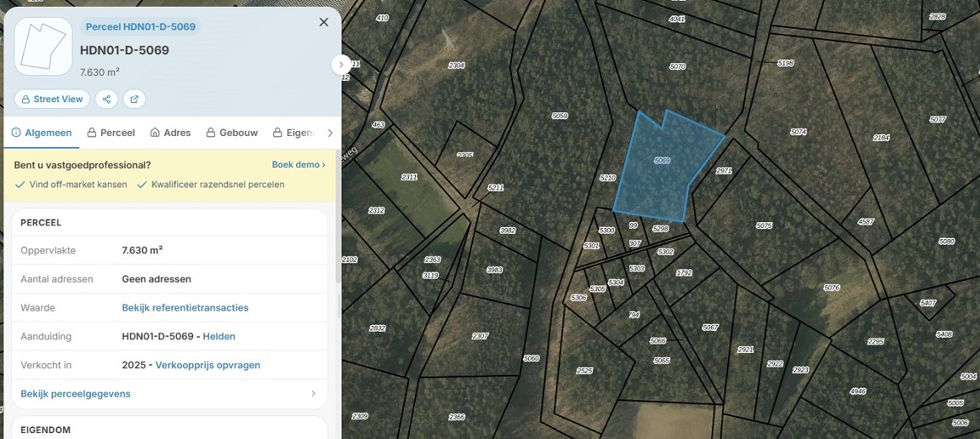Select parcel 2307 on the map
The width and height of the screenshot is (980, 439).
tap(480, 337)
